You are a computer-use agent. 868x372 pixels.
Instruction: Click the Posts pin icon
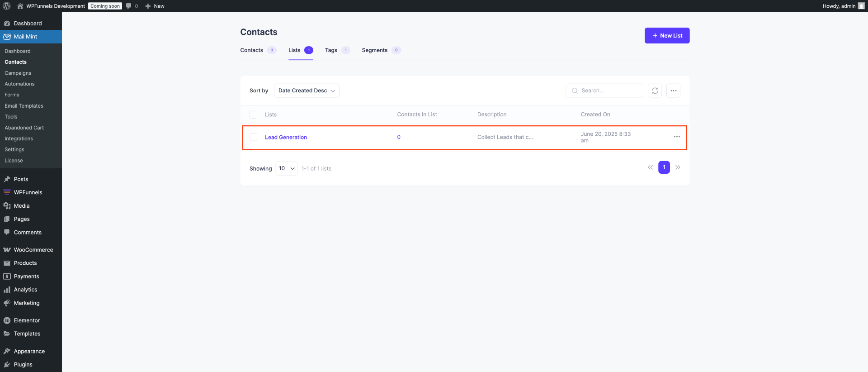coord(7,179)
